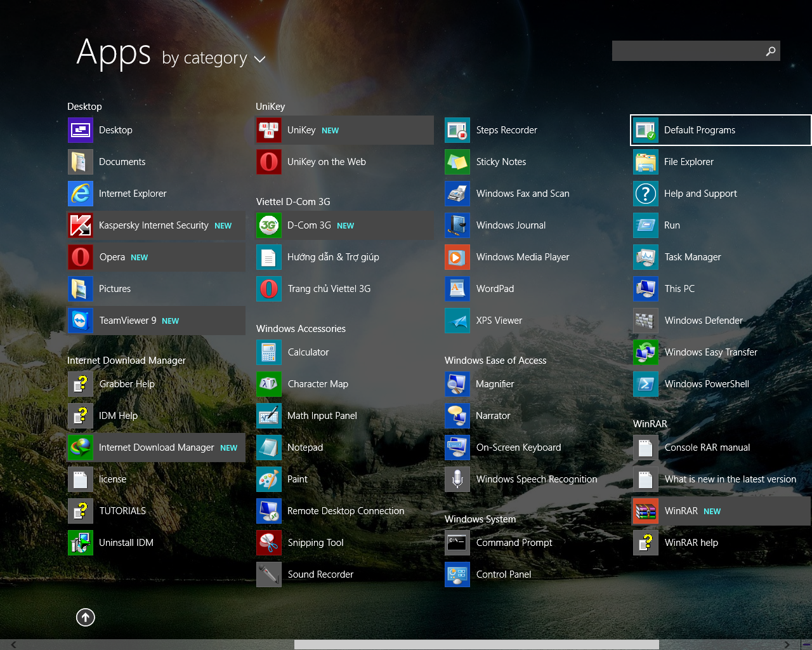Click the search magnifier button
The height and width of the screenshot is (650, 812).
771,51
